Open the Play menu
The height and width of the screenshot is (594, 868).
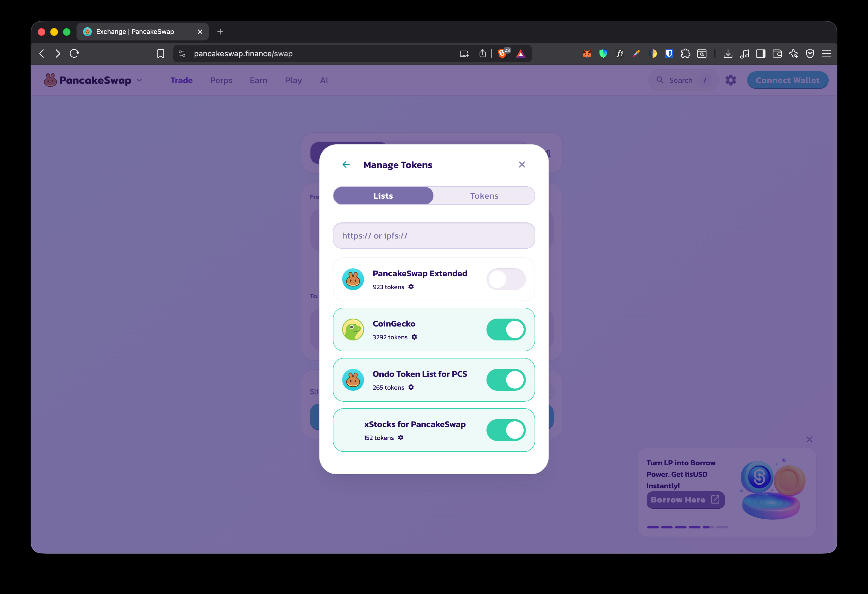(x=293, y=80)
